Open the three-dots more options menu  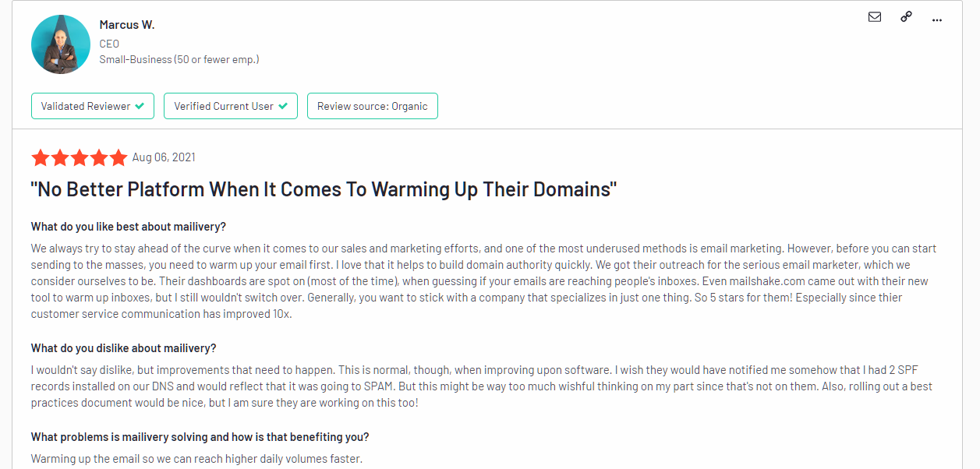coord(937,19)
